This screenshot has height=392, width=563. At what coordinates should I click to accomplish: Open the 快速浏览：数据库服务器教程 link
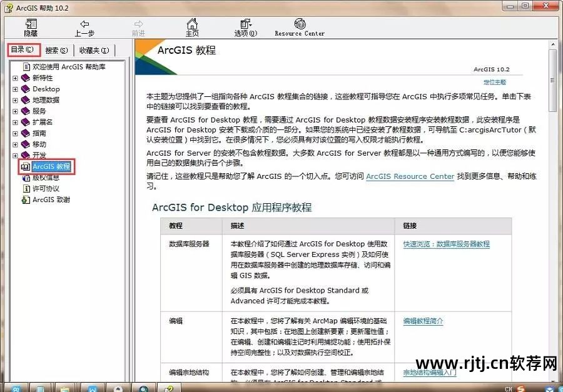point(446,244)
